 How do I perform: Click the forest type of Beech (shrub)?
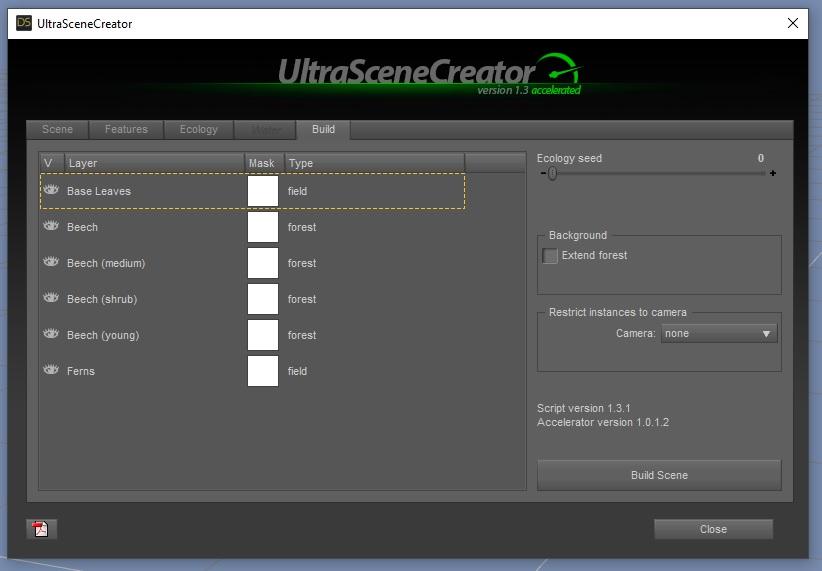[302, 299]
